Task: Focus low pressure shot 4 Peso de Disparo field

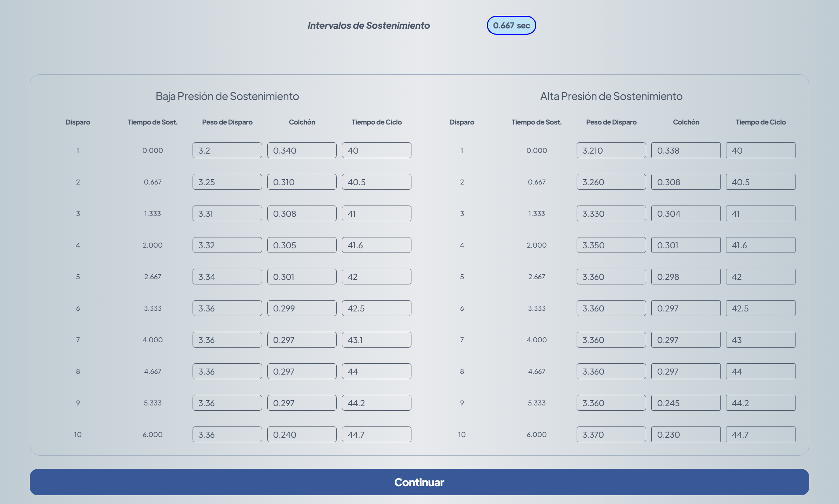Action: pos(227,245)
